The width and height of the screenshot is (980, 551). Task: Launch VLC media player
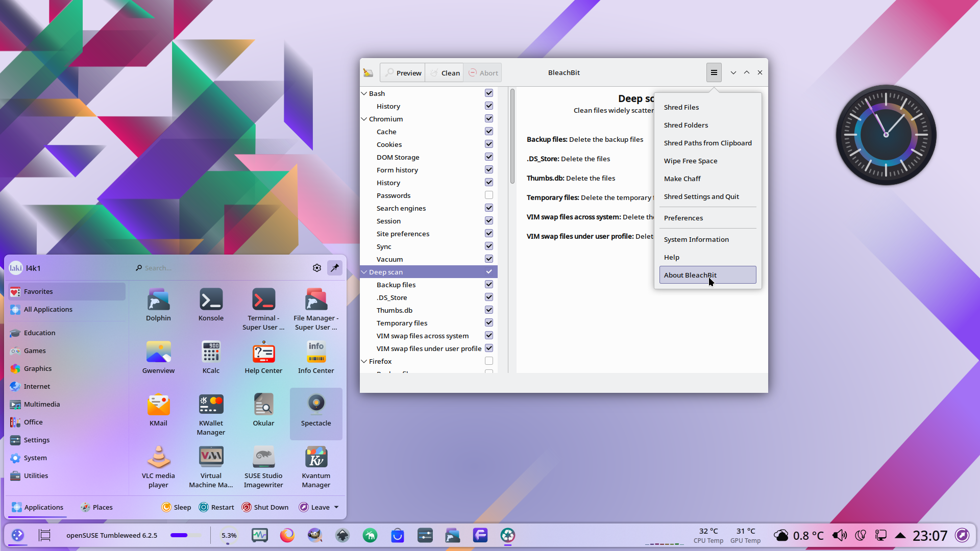(x=158, y=467)
